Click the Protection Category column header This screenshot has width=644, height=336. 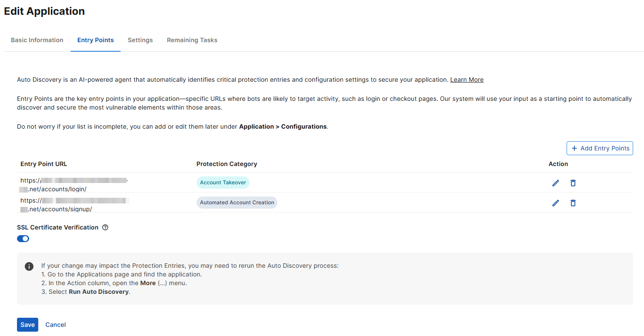tap(227, 164)
